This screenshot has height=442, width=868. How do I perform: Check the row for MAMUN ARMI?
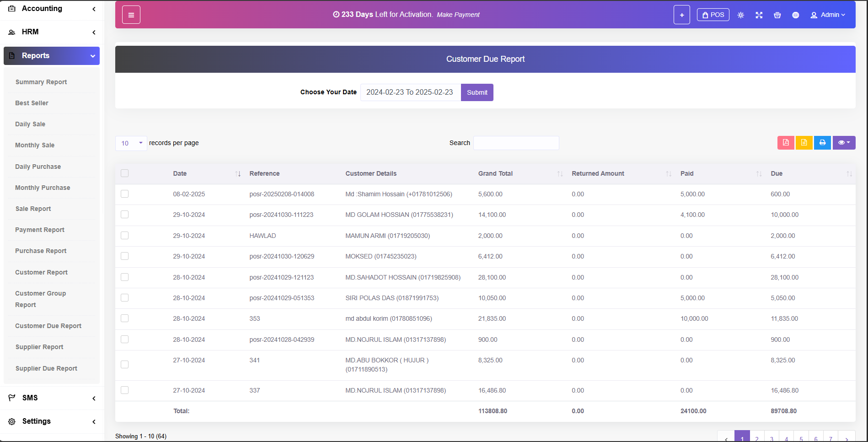click(124, 236)
